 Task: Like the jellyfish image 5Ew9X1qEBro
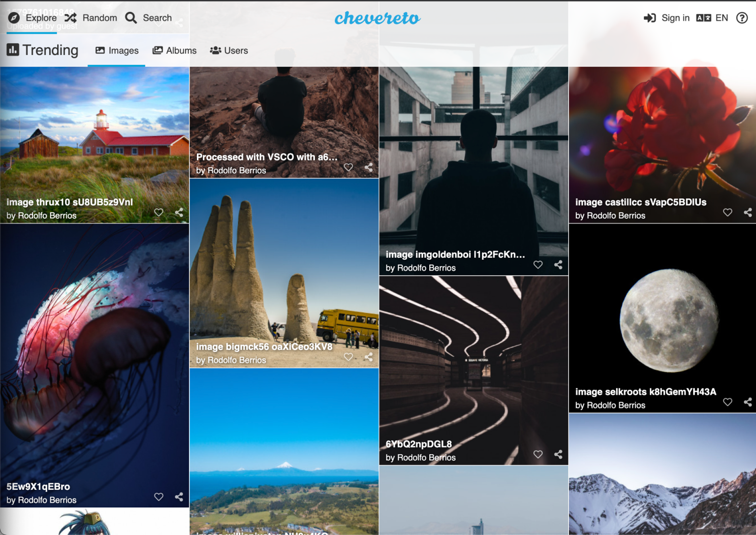pos(158,497)
